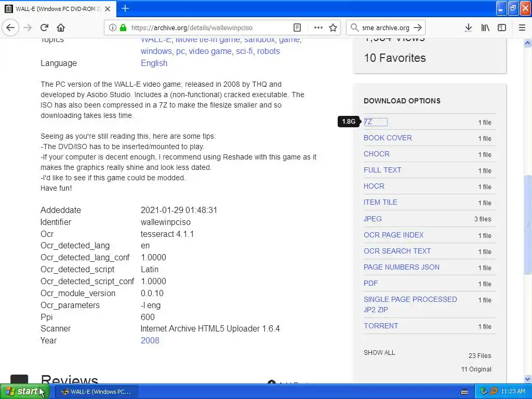The width and height of the screenshot is (532, 399).
Task: Click the '23 Files' total count
Action: coord(480,355)
